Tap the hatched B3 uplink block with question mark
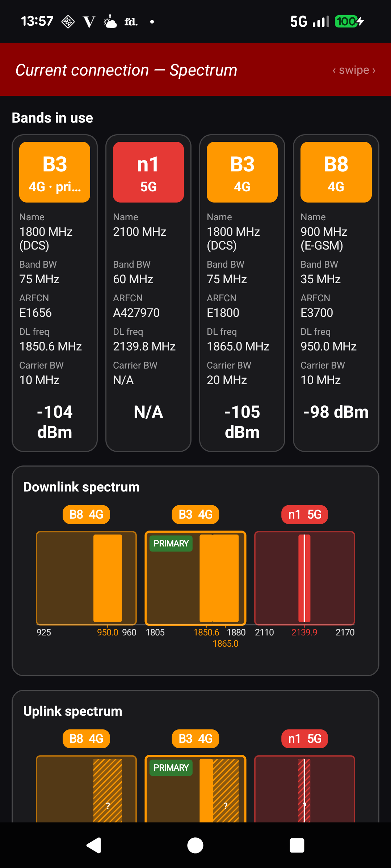The width and height of the screenshot is (391, 868). coord(226,791)
